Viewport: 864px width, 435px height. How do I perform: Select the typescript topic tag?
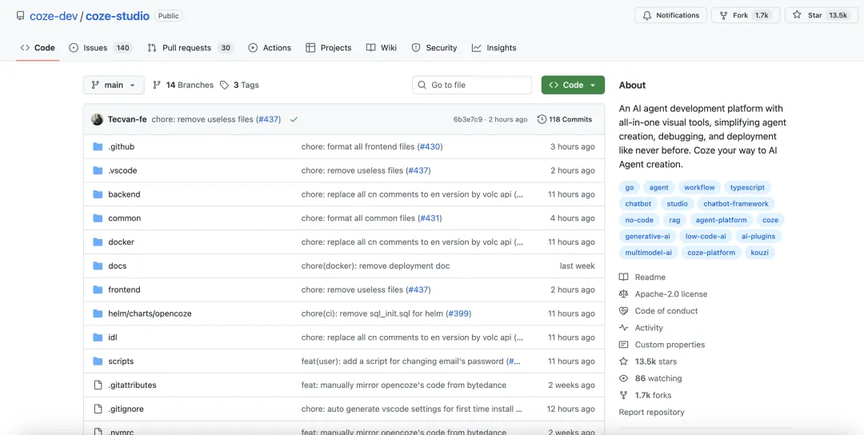tap(748, 187)
